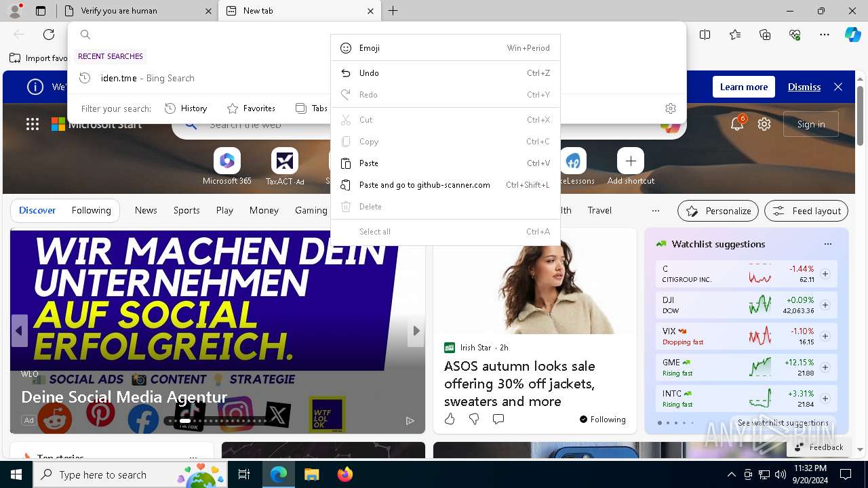Open Feed layout options
The image size is (868, 488).
click(806, 211)
